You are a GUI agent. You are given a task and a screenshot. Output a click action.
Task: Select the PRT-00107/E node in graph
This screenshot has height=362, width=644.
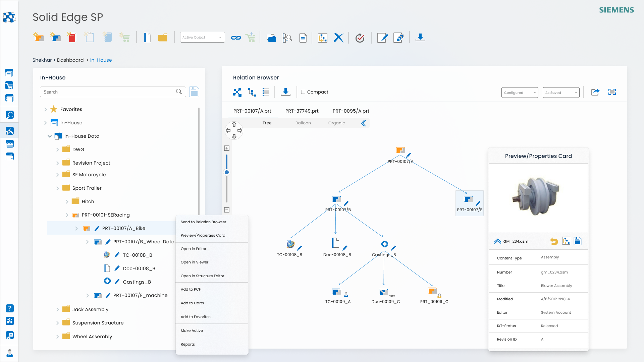point(469,203)
